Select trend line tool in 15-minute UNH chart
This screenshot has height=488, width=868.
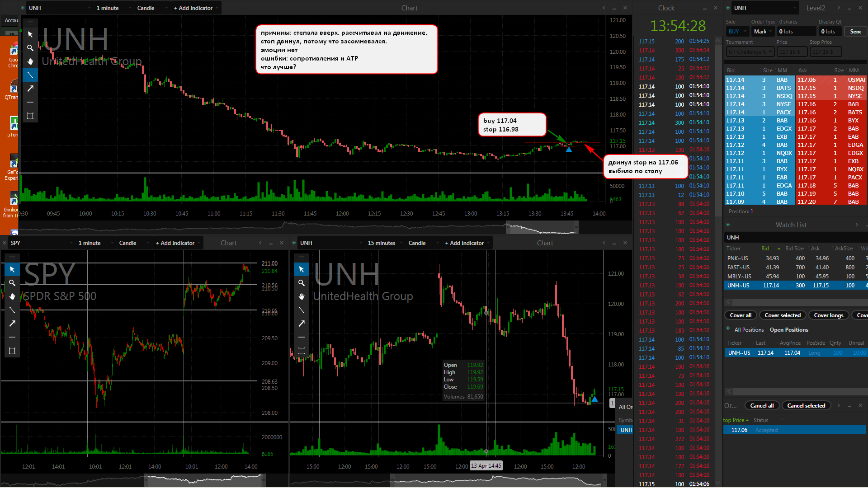click(302, 310)
